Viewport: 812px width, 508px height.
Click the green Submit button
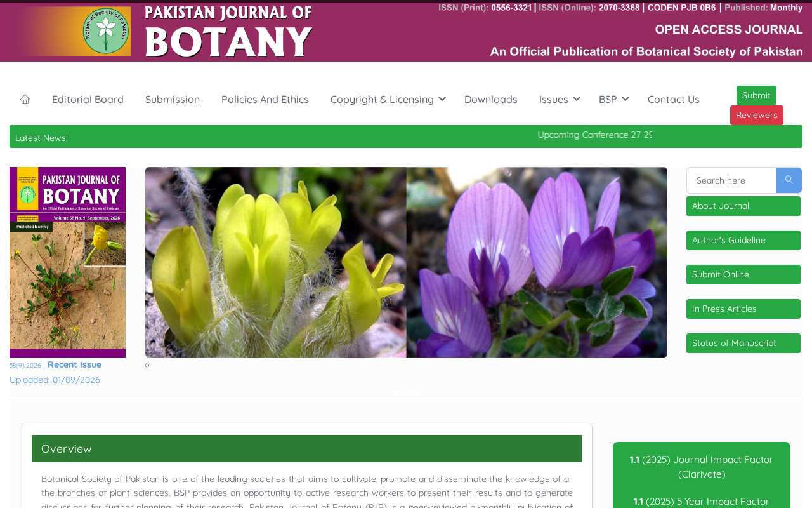756,95
